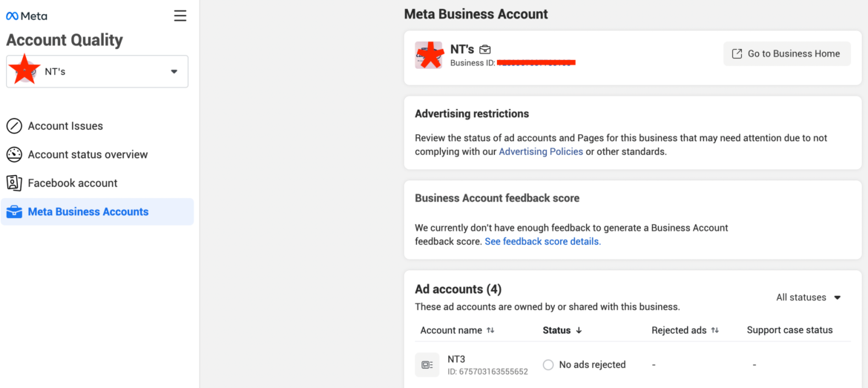Click Go to Business Home button

pyautogui.click(x=786, y=53)
